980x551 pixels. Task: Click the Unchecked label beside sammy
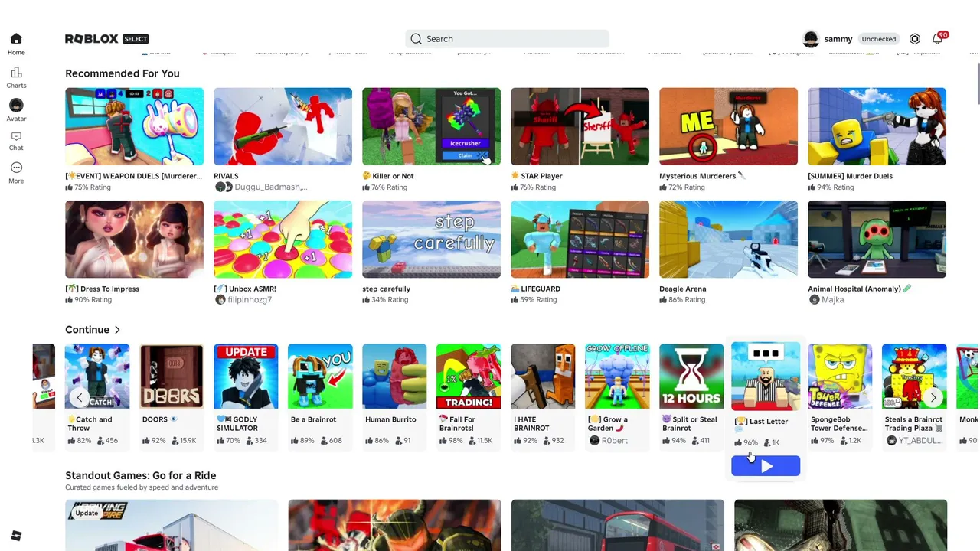click(x=879, y=39)
